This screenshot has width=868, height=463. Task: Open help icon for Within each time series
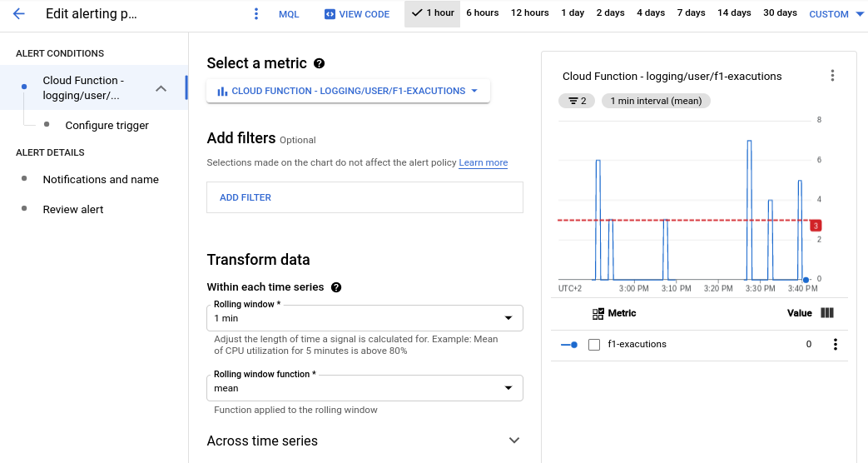click(336, 287)
